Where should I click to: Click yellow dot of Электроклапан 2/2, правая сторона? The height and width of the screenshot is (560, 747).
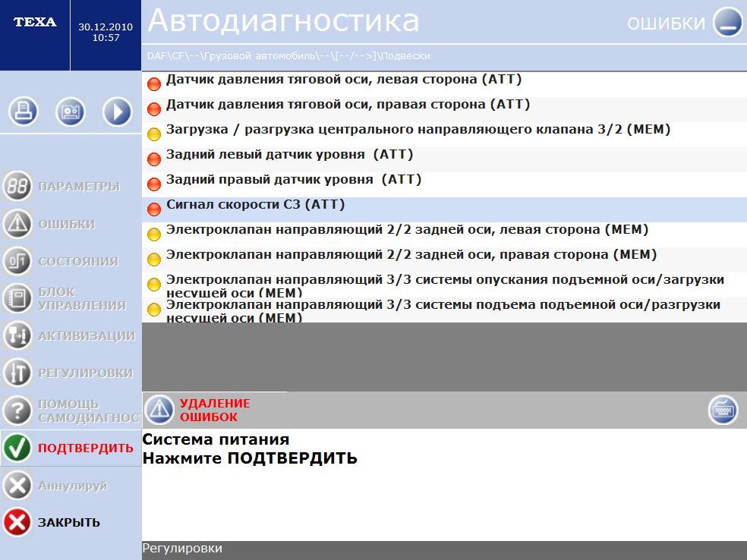point(154,260)
